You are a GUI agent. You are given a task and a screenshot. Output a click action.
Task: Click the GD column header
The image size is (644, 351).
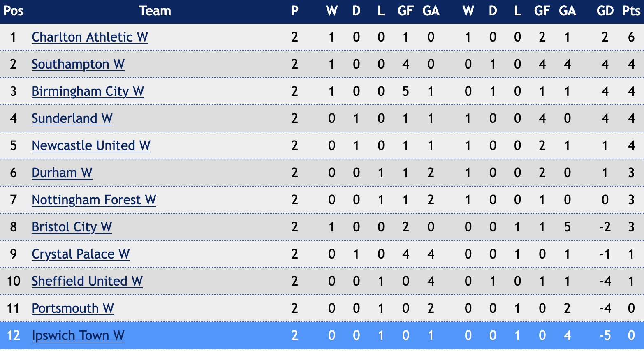[605, 11]
